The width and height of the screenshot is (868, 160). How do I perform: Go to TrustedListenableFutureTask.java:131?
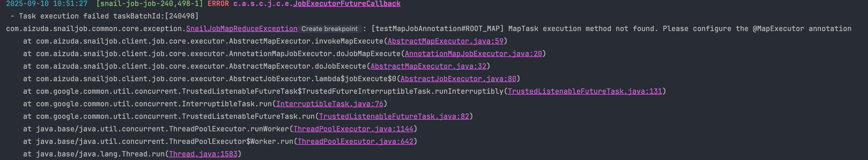click(585, 91)
